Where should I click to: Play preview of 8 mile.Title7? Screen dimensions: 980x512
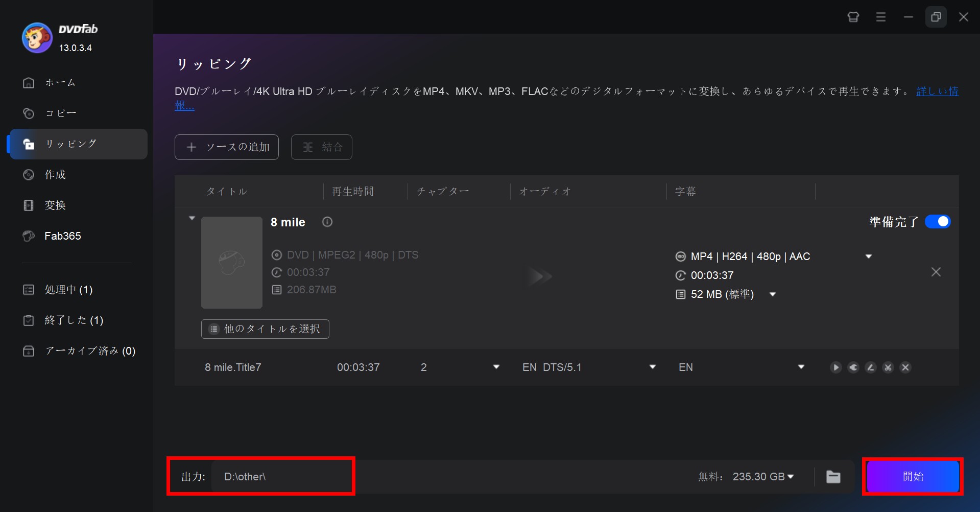pyautogui.click(x=835, y=367)
